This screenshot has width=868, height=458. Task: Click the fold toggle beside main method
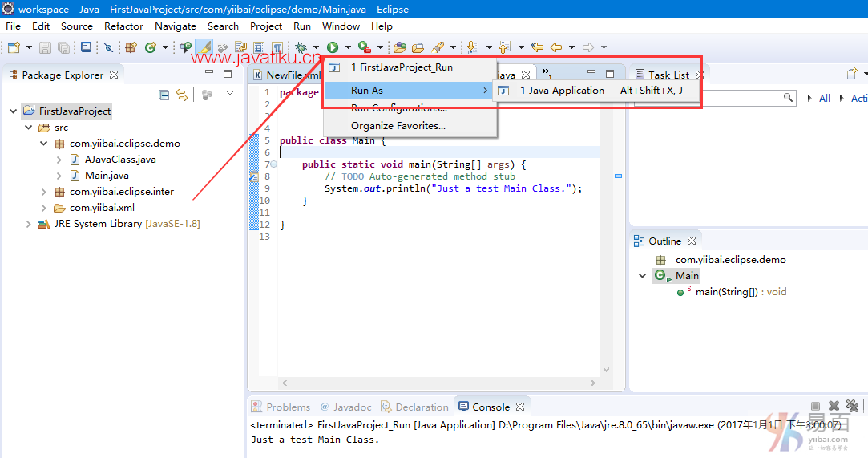[274, 164]
